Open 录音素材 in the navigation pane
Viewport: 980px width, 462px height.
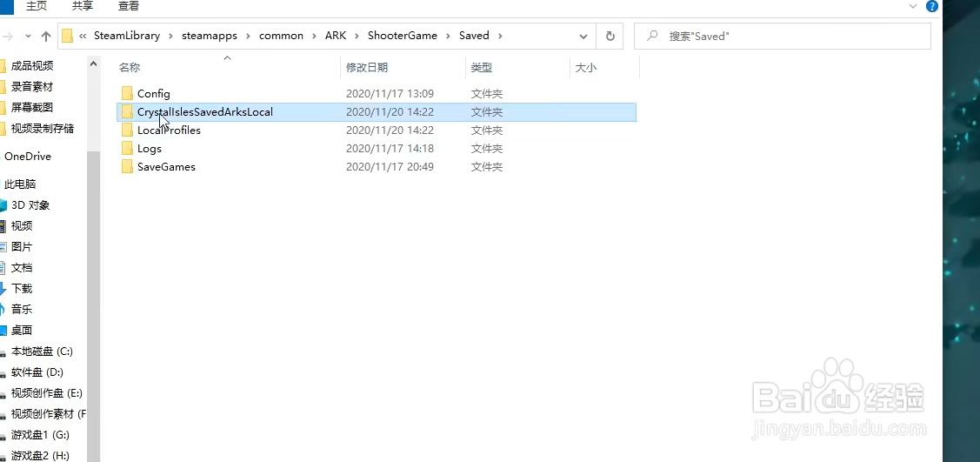click(32, 86)
